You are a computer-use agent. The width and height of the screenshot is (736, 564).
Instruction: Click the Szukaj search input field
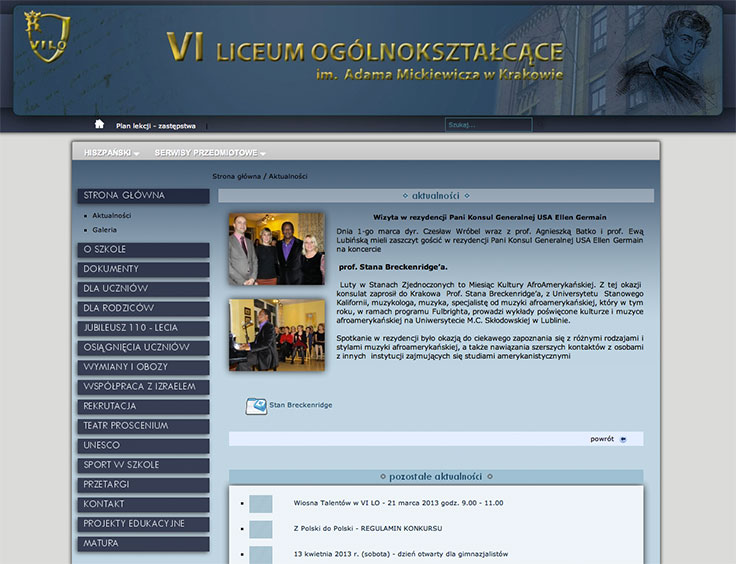488,125
